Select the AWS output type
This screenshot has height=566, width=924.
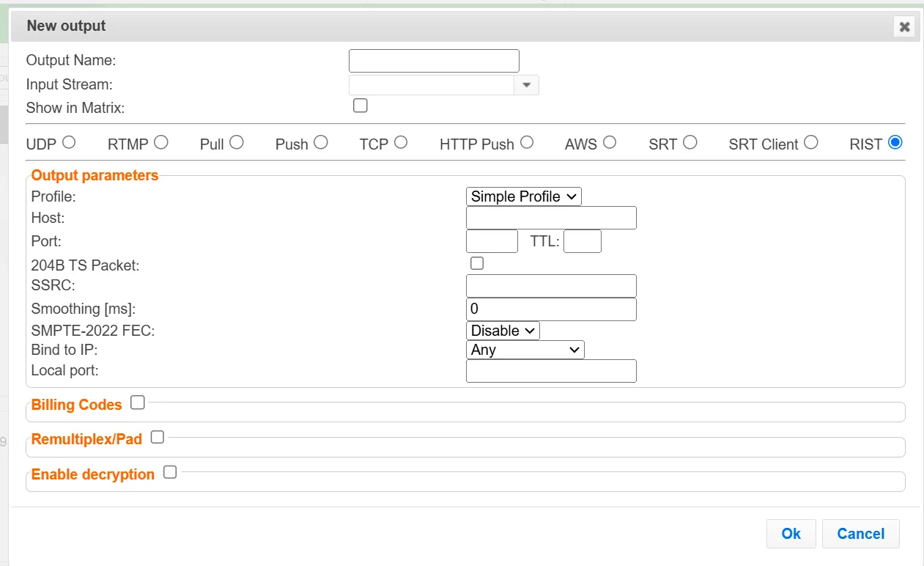(609, 142)
